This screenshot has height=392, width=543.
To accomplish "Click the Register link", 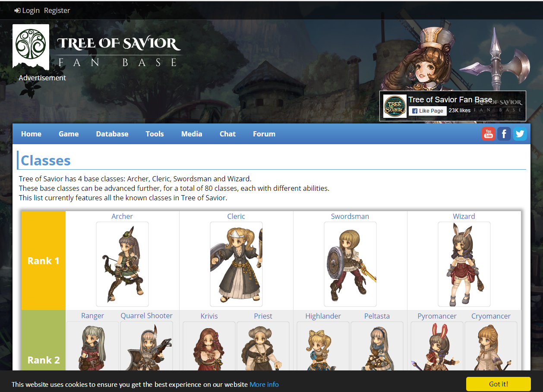I will pos(57,10).
